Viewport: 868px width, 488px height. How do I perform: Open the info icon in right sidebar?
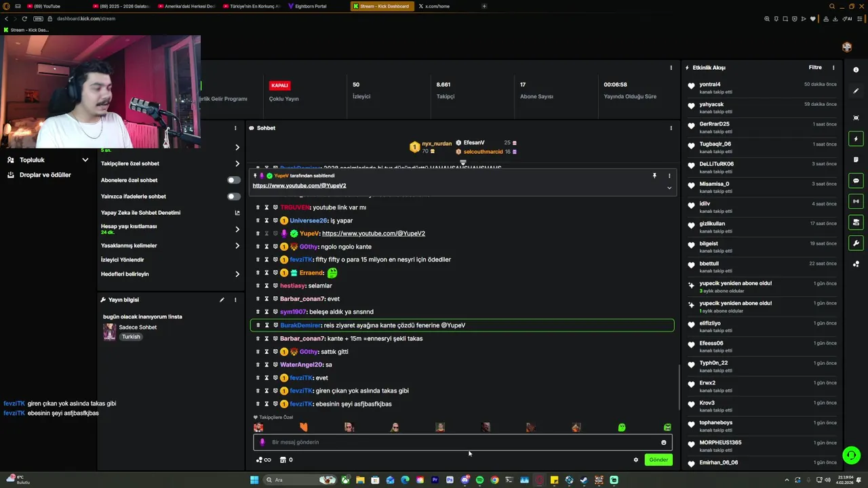pyautogui.click(x=856, y=70)
